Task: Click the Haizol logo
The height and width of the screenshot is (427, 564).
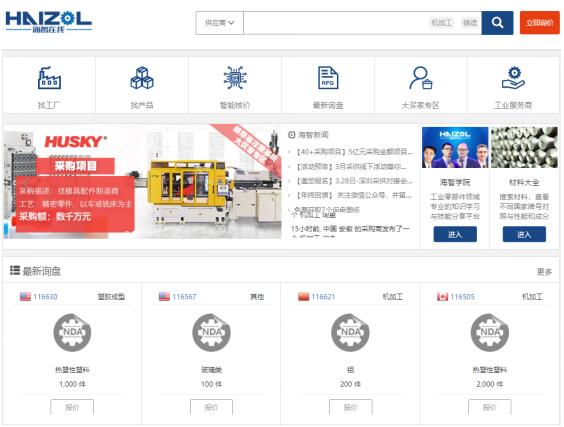Action: (49, 22)
